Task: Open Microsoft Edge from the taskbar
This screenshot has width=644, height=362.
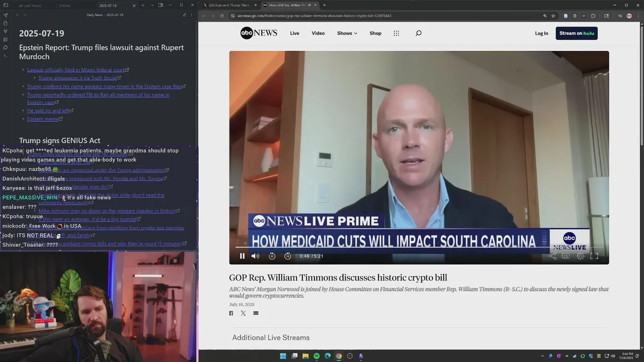Action: pos(328,356)
